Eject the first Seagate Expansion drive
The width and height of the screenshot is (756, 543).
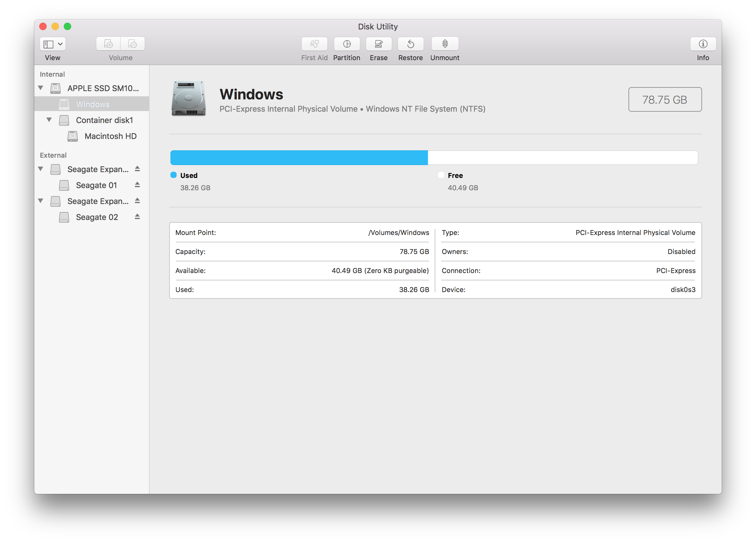[x=137, y=169]
